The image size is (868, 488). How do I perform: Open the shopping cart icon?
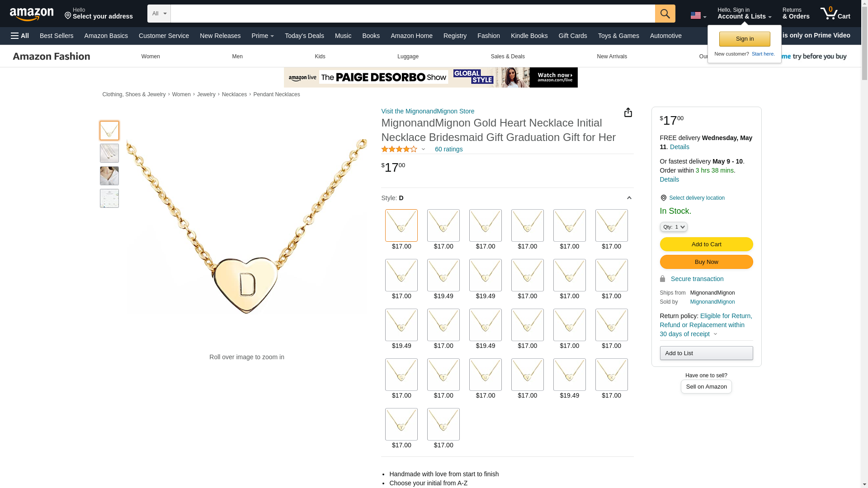(835, 14)
